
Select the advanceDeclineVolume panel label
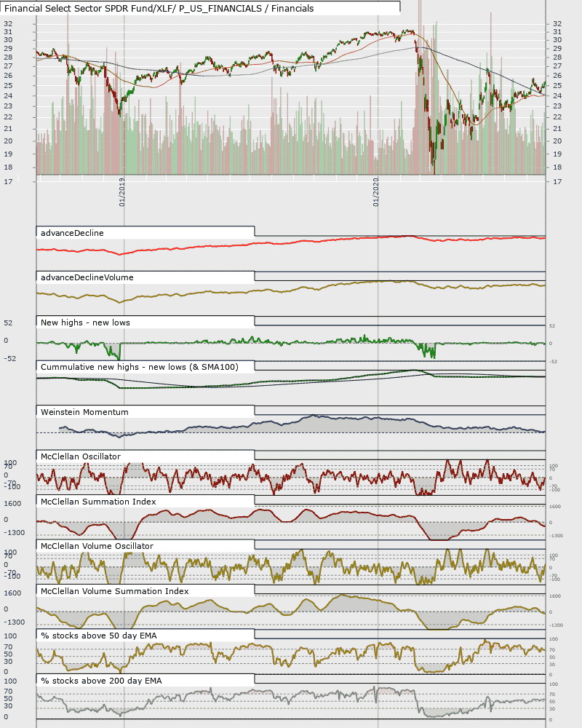pos(87,277)
